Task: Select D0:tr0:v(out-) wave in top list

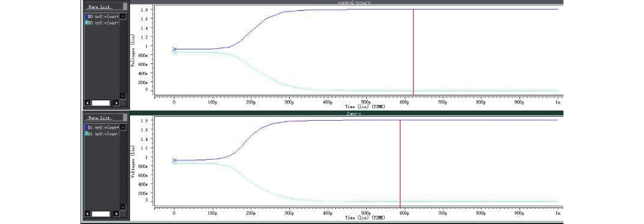Action: [x=103, y=23]
